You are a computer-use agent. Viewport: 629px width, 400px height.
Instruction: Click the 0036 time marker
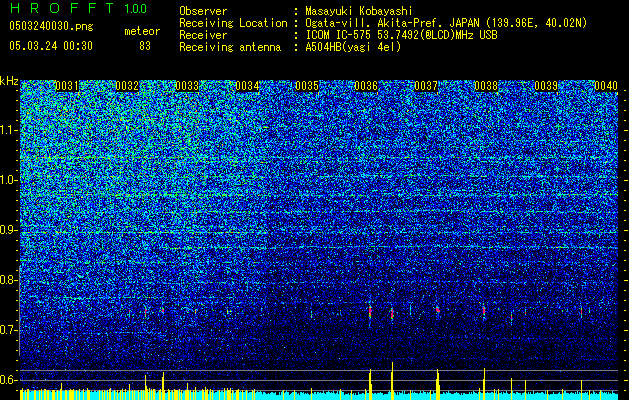(x=366, y=86)
